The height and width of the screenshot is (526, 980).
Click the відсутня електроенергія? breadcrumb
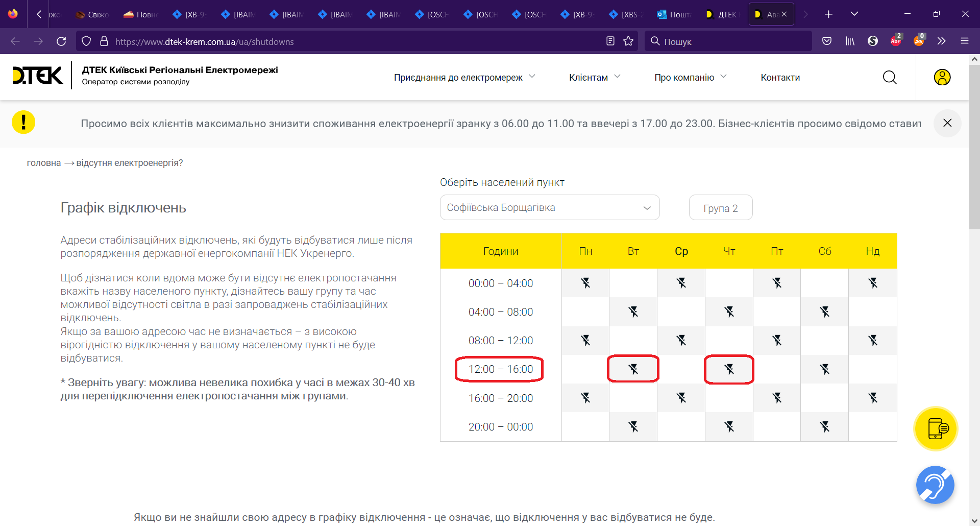coord(130,163)
